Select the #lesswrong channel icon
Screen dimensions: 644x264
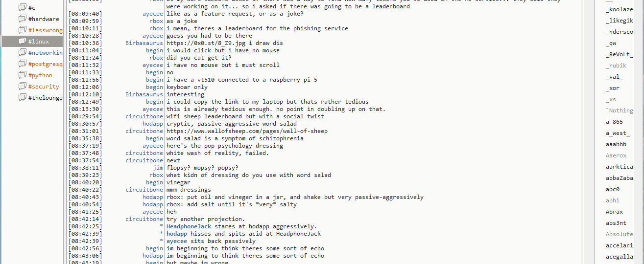pos(22,30)
